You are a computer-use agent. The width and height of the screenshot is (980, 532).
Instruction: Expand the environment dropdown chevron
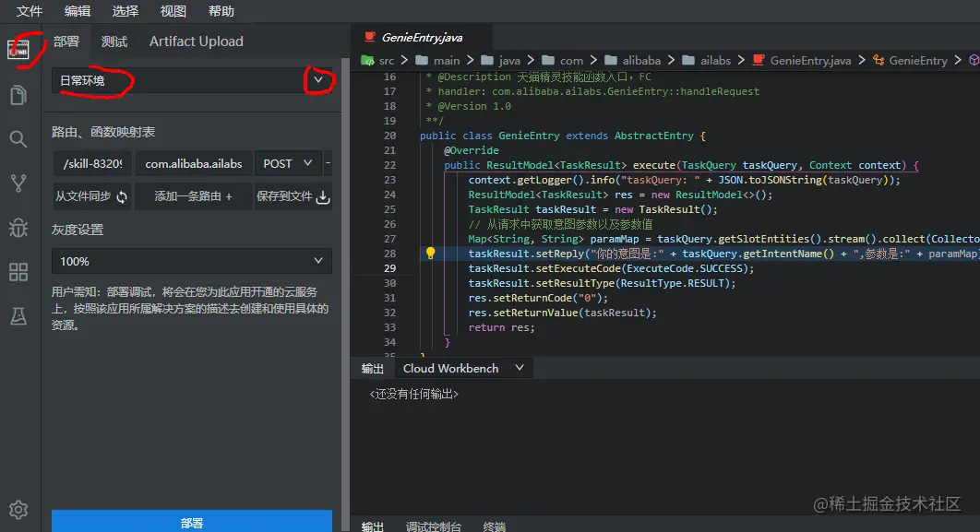318,80
